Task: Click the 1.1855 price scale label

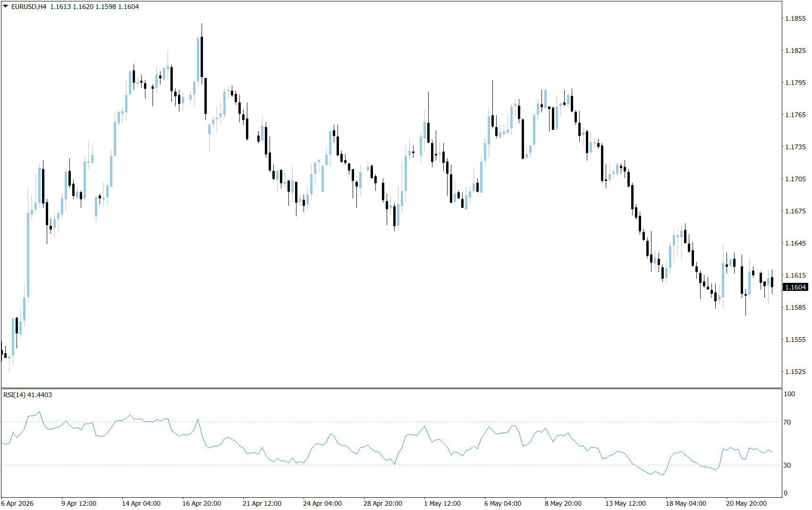Action: click(x=795, y=18)
